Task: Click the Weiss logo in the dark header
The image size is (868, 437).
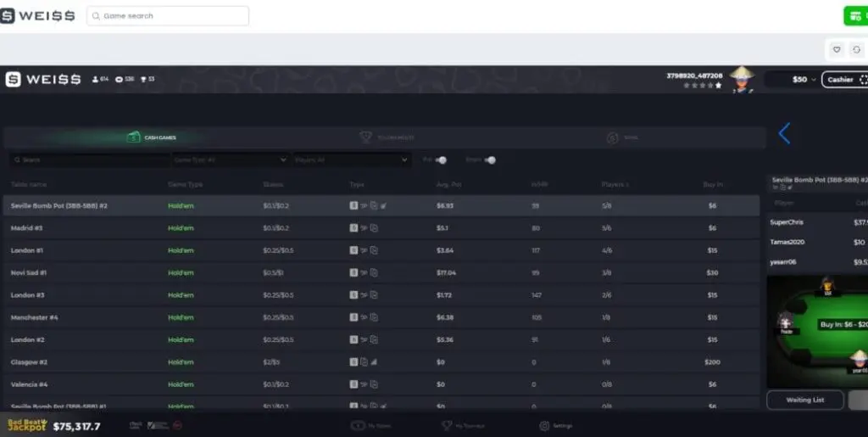Action: 43,79
